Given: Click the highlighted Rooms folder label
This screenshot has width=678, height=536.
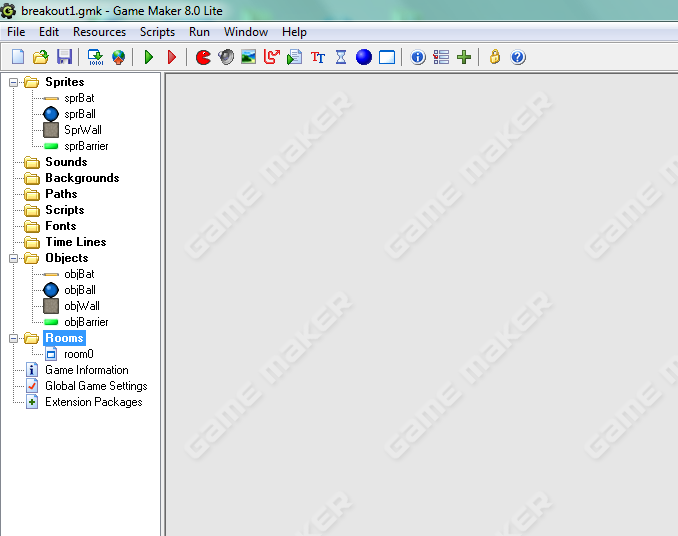Looking at the screenshot, I should [64, 338].
